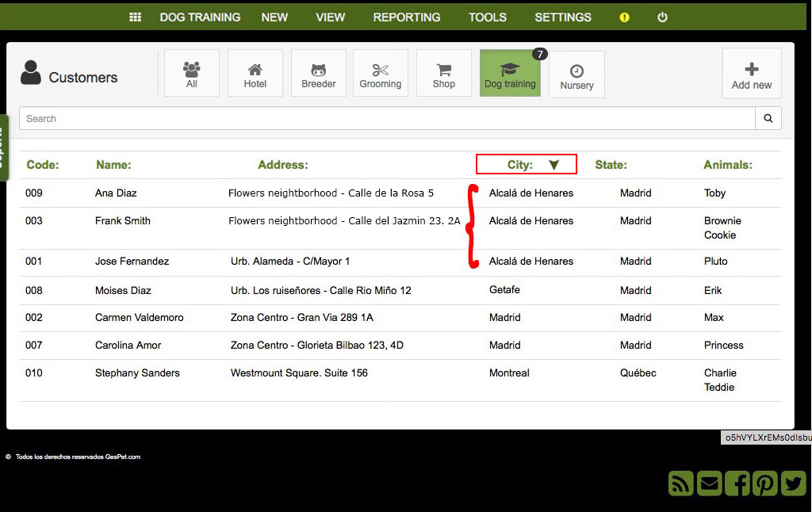
Task: Click the Montreal city cell
Action: click(x=509, y=373)
